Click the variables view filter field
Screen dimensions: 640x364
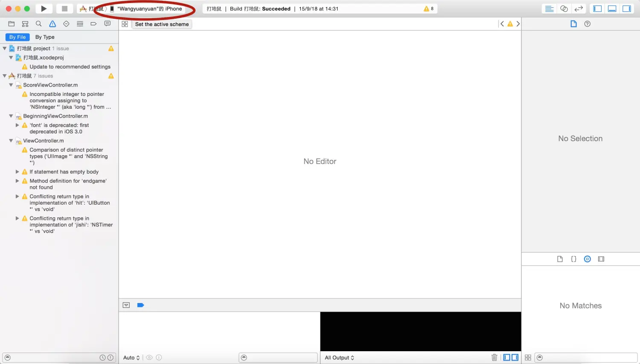point(278,358)
